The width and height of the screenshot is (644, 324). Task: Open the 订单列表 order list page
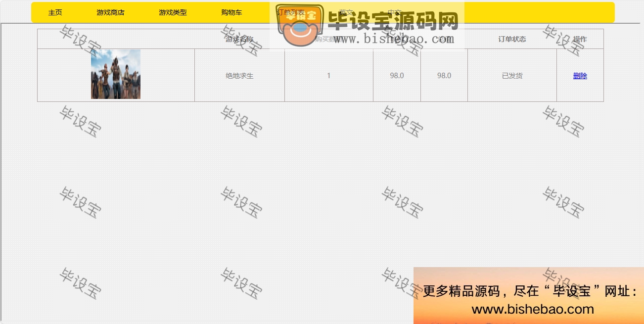click(x=290, y=12)
